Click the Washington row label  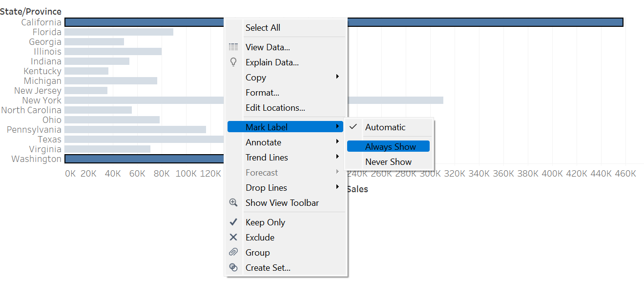point(37,159)
